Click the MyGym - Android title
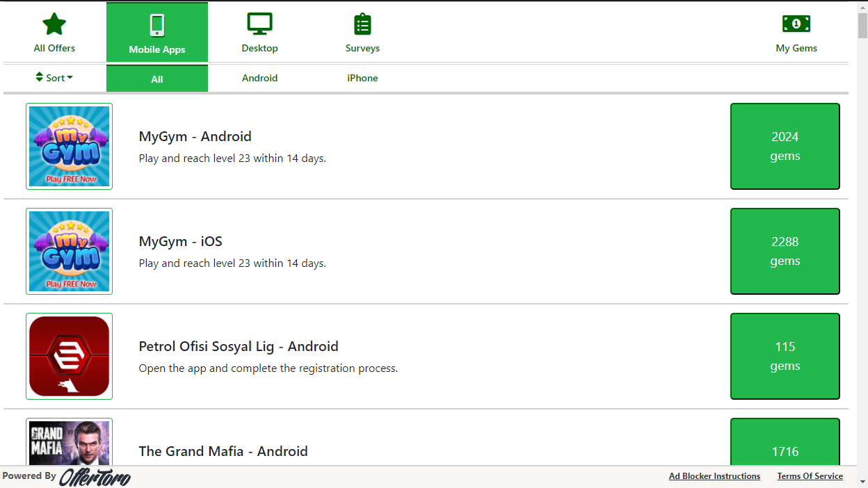Image resolution: width=868 pixels, height=488 pixels. [195, 136]
